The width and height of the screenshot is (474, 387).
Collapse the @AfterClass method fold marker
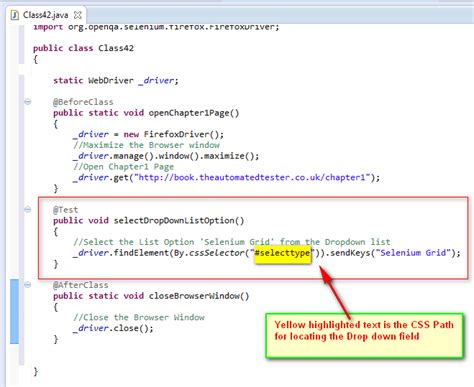tap(28, 285)
